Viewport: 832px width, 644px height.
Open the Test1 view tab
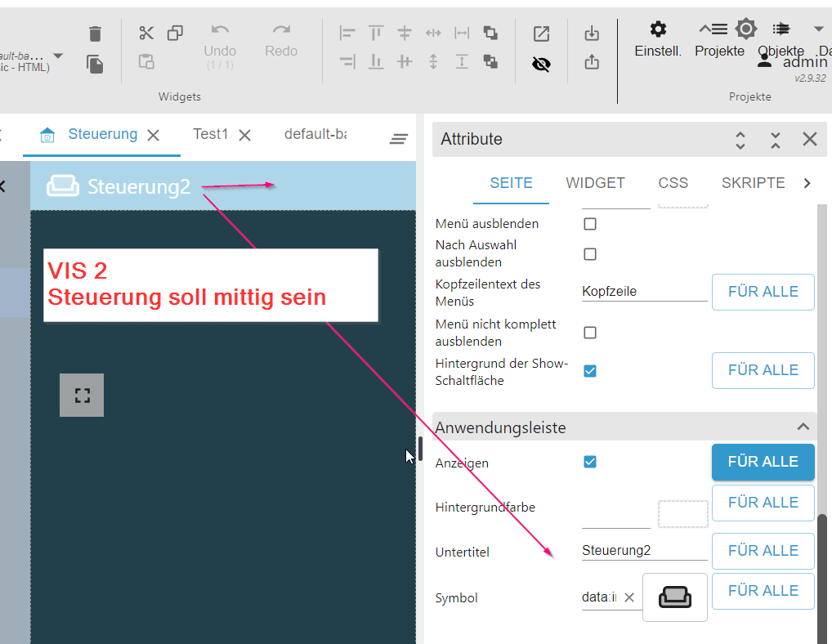coord(210,134)
